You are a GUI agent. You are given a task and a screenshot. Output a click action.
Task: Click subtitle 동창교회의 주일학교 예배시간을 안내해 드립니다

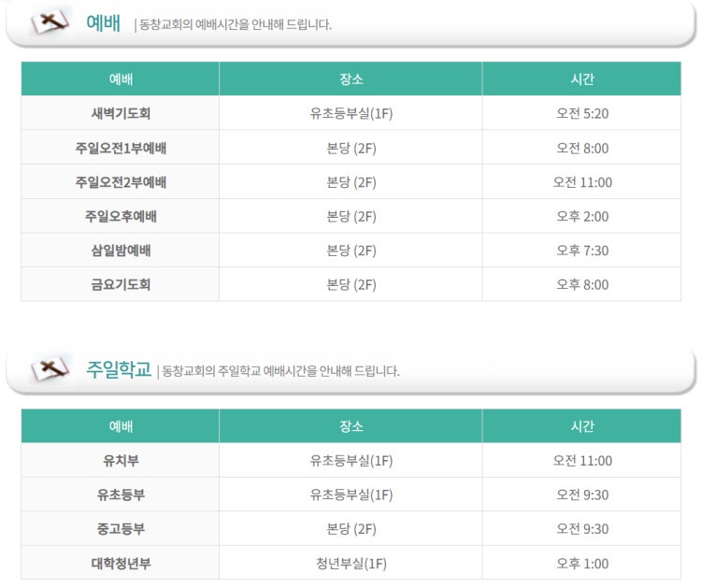tap(280, 371)
